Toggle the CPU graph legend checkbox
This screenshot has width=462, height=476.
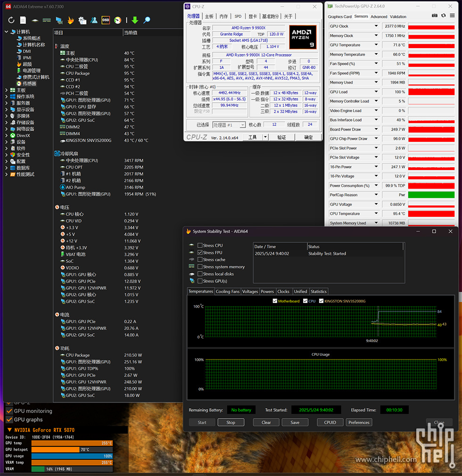(305, 301)
